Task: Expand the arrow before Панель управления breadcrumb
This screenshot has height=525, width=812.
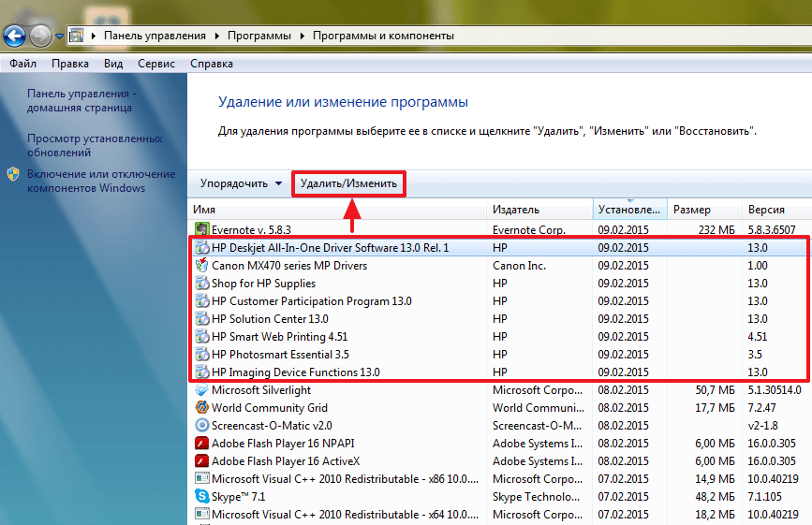Action: [94, 36]
